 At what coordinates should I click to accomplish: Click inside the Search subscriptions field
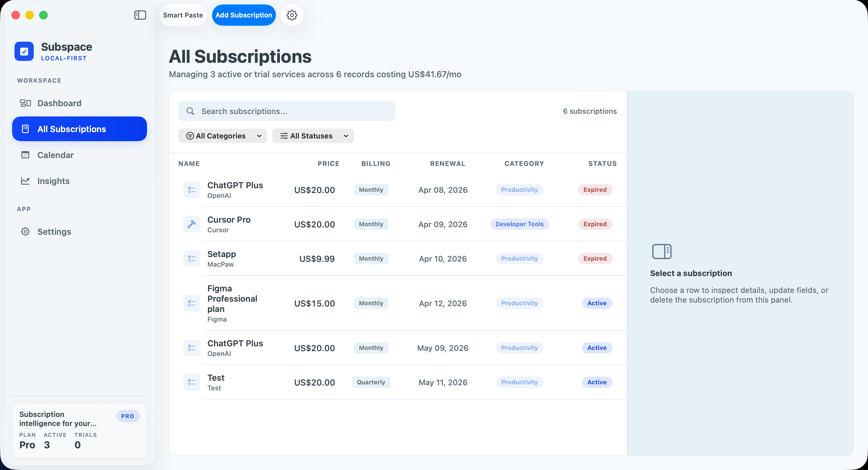(286, 111)
